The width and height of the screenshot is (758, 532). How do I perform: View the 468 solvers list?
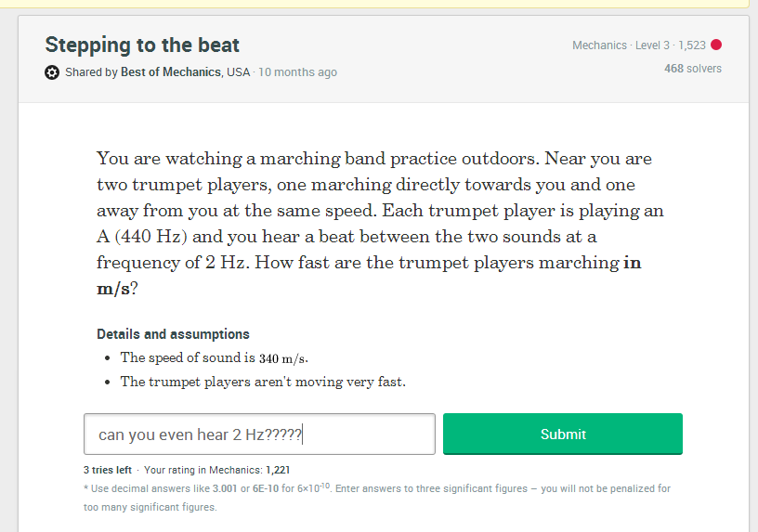click(x=693, y=69)
